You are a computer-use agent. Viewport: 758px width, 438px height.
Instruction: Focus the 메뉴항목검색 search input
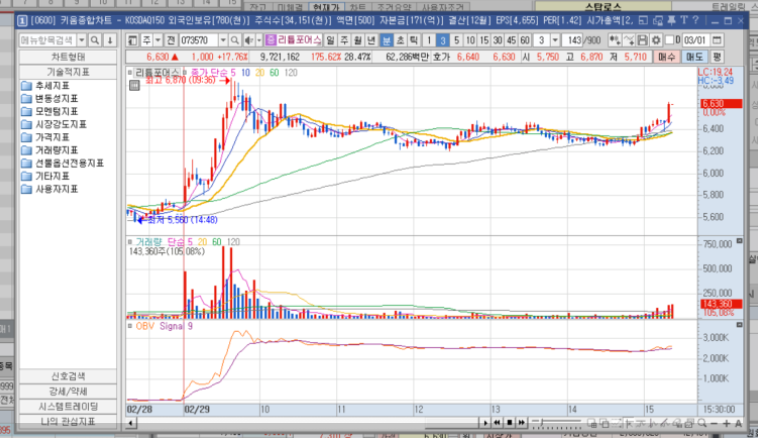48,40
